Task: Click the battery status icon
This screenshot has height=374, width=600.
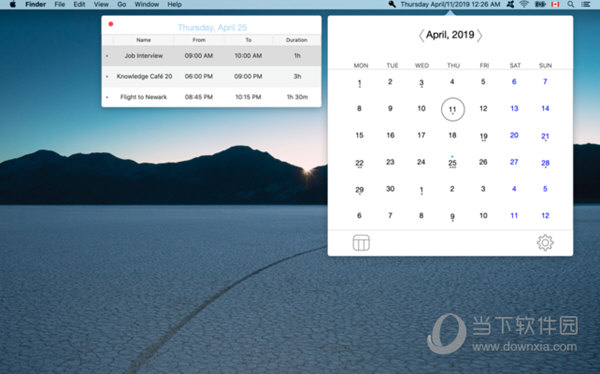Action: 540,4
